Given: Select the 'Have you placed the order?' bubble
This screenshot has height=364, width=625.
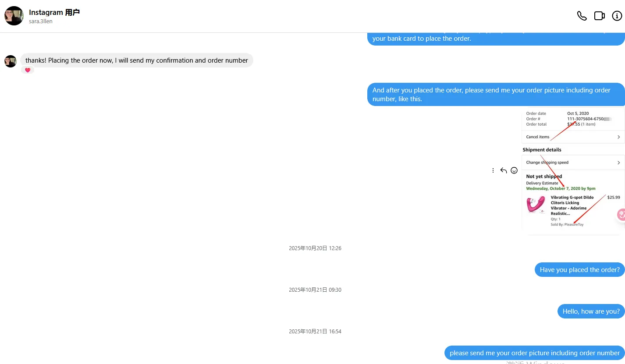Looking at the screenshot, I should [580, 270].
